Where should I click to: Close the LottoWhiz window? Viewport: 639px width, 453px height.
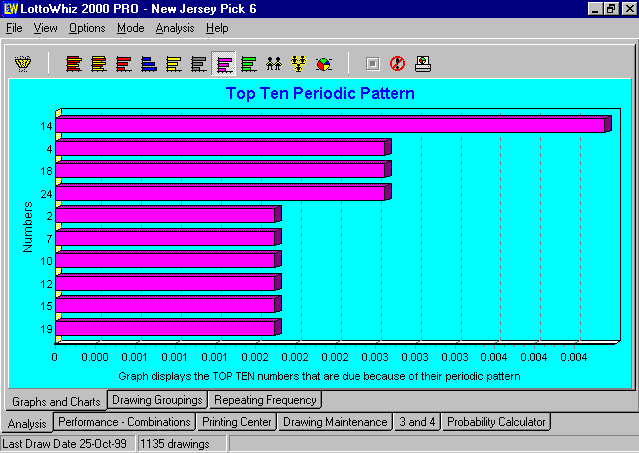click(x=629, y=9)
